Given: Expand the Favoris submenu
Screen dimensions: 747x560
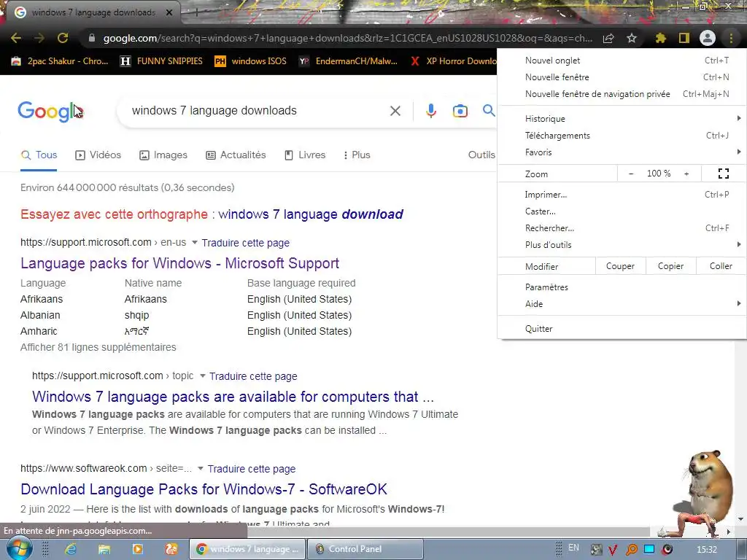Looking at the screenshot, I should coord(622,152).
